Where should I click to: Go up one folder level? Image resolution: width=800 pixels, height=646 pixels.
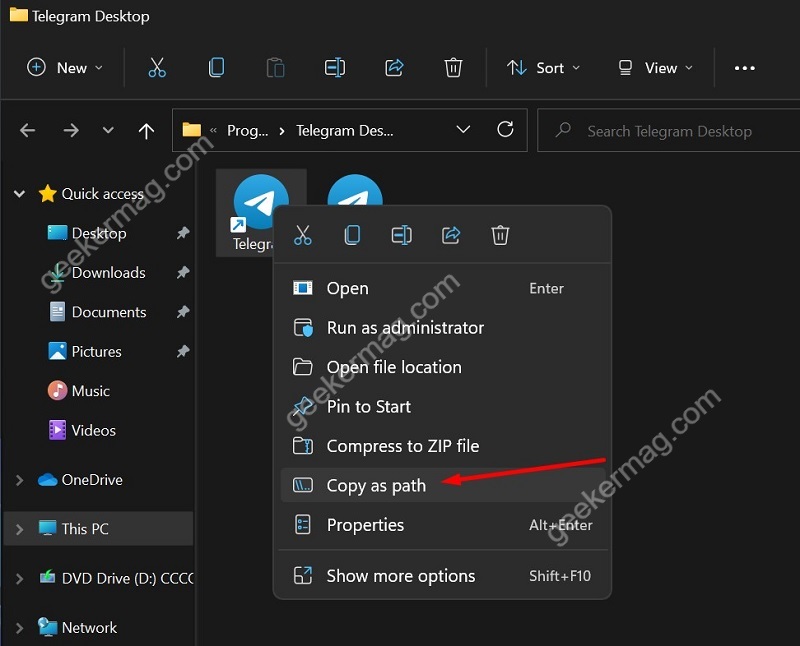[x=146, y=131]
